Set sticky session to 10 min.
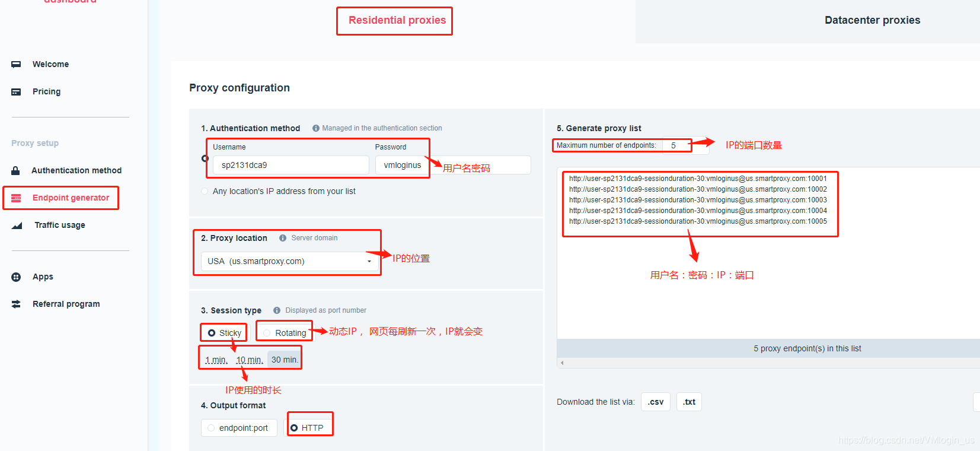The height and width of the screenshot is (451, 980). pyautogui.click(x=250, y=360)
